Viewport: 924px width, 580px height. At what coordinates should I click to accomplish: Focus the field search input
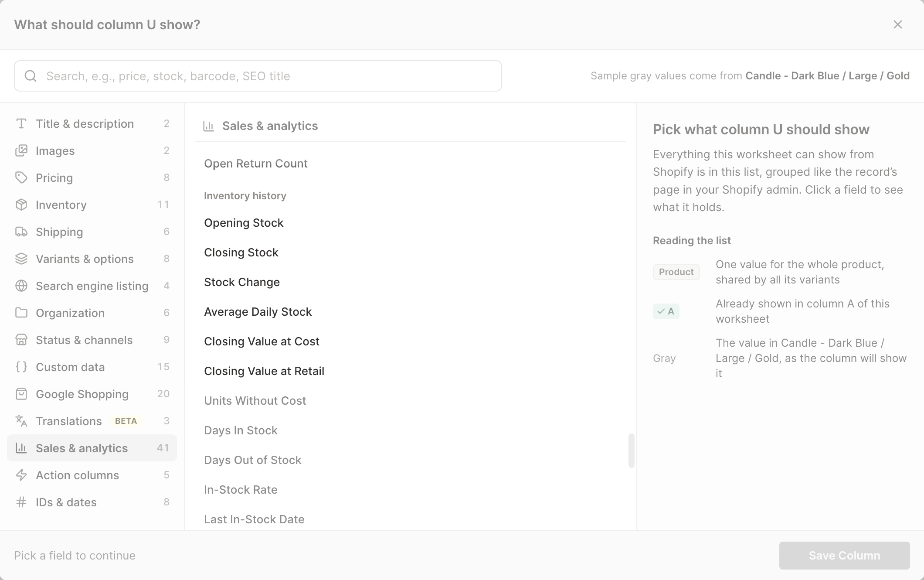[x=258, y=76]
